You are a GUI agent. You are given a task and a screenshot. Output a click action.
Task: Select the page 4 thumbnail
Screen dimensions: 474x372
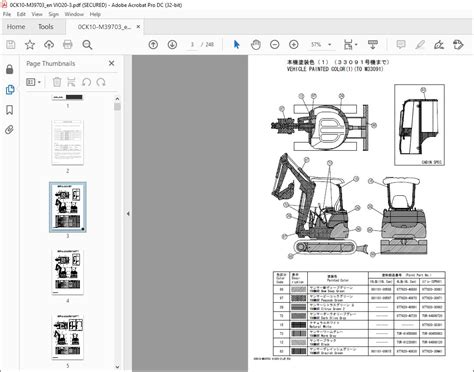point(68,272)
